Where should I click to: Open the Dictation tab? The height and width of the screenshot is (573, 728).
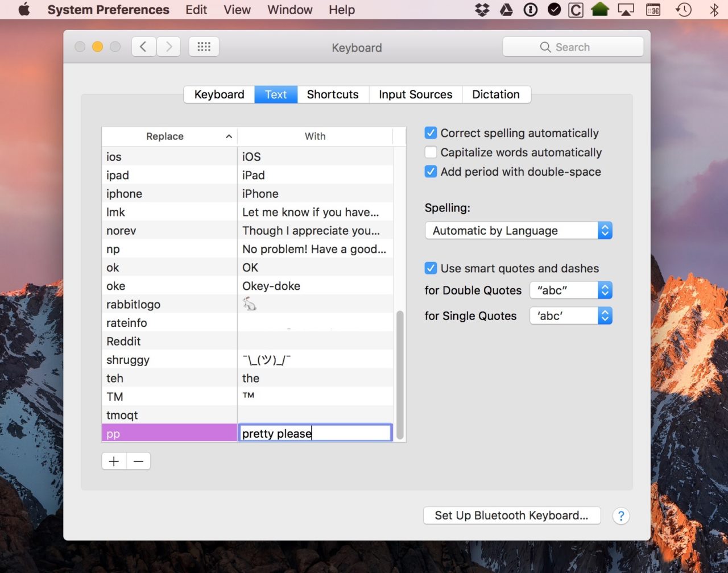point(496,94)
